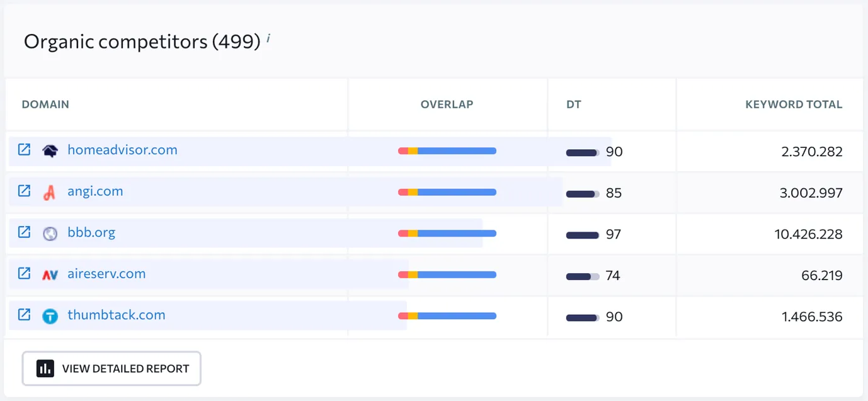
Task: Click the info icon next to Organic competitors
Action: tap(268, 39)
